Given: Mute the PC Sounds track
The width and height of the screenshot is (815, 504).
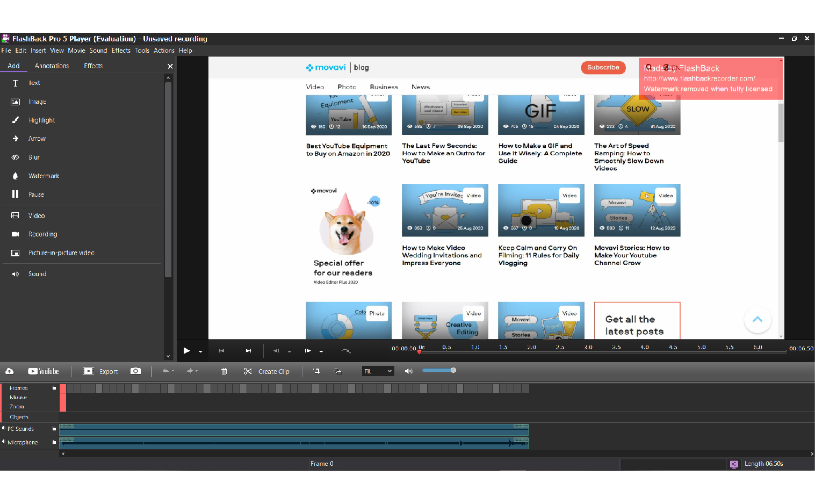Looking at the screenshot, I should click(x=3, y=428).
